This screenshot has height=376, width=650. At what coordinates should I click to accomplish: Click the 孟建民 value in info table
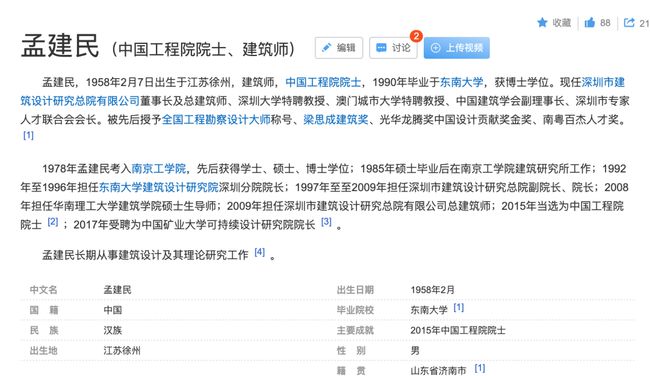(117, 290)
